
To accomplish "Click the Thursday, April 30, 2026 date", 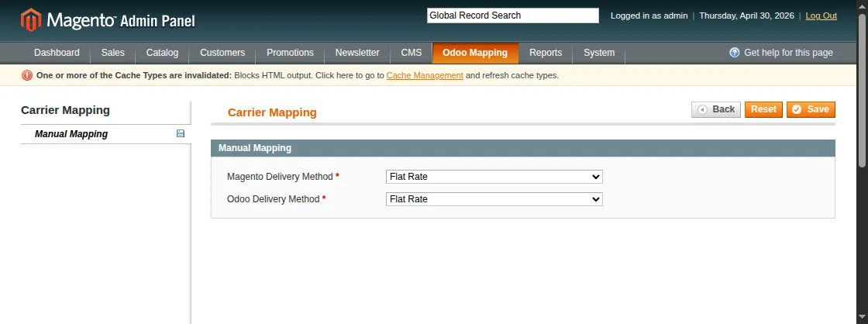I will point(746,16).
